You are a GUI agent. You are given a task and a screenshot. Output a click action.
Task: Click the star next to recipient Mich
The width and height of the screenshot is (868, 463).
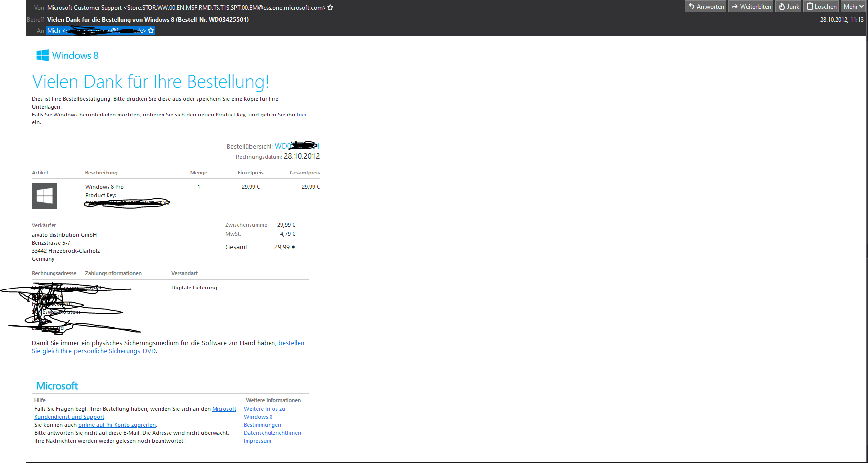[x=151, y=31]
